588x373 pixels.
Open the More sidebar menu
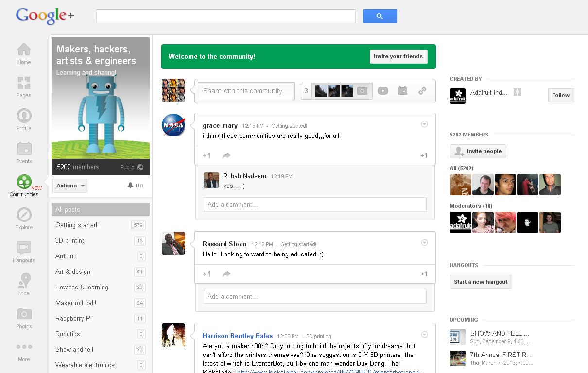click(x=24, y=352)
